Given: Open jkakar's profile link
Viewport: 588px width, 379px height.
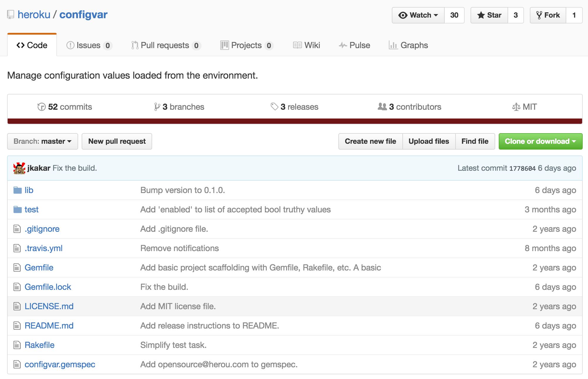Looking at the screenshot, I should [x=39, y=168].
